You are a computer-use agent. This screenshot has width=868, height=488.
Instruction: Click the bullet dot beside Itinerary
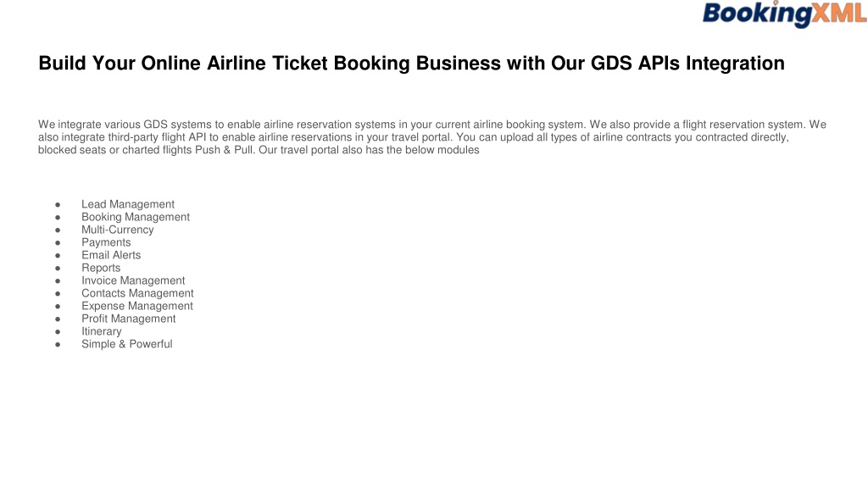58,332
